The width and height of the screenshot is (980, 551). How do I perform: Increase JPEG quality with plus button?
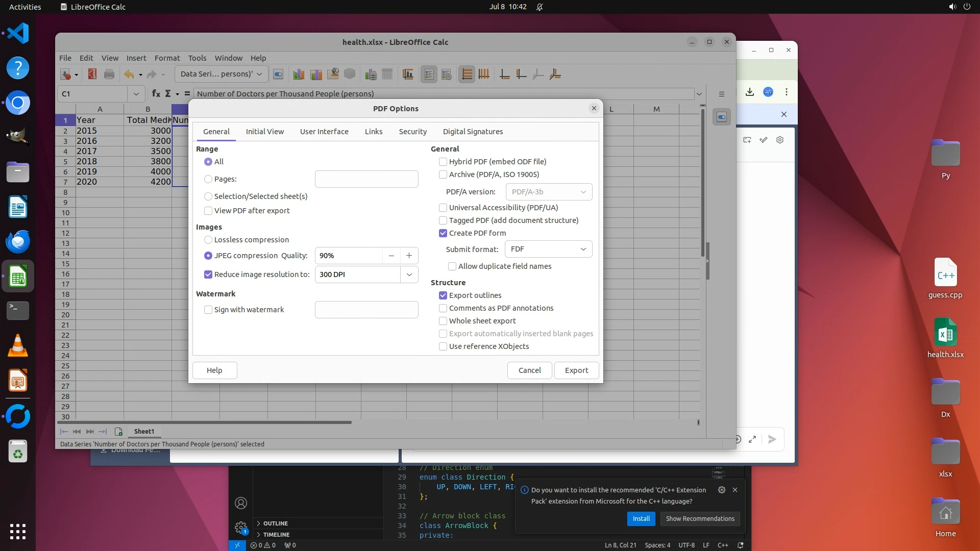click(x=409, y=256)
